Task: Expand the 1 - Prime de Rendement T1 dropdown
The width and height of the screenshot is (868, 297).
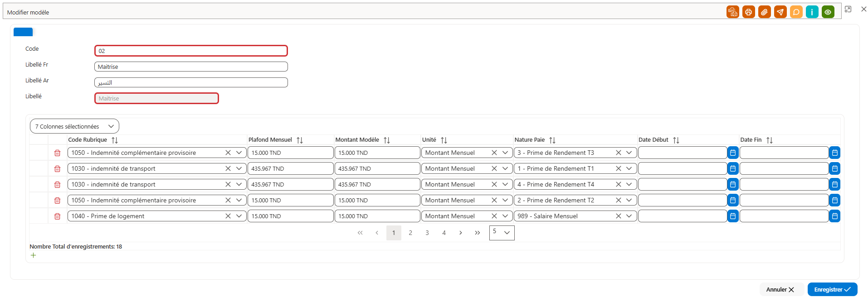Action: pos(629,168)
